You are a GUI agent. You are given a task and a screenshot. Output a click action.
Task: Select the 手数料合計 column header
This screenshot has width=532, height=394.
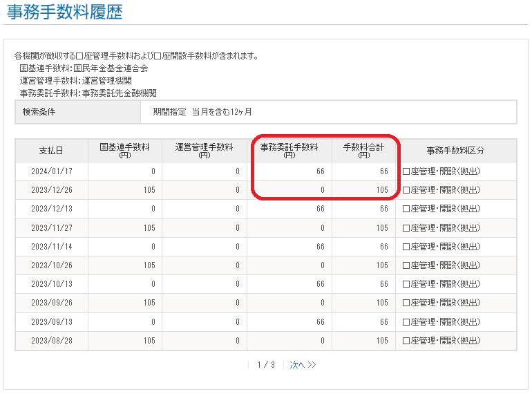[363, 150]
